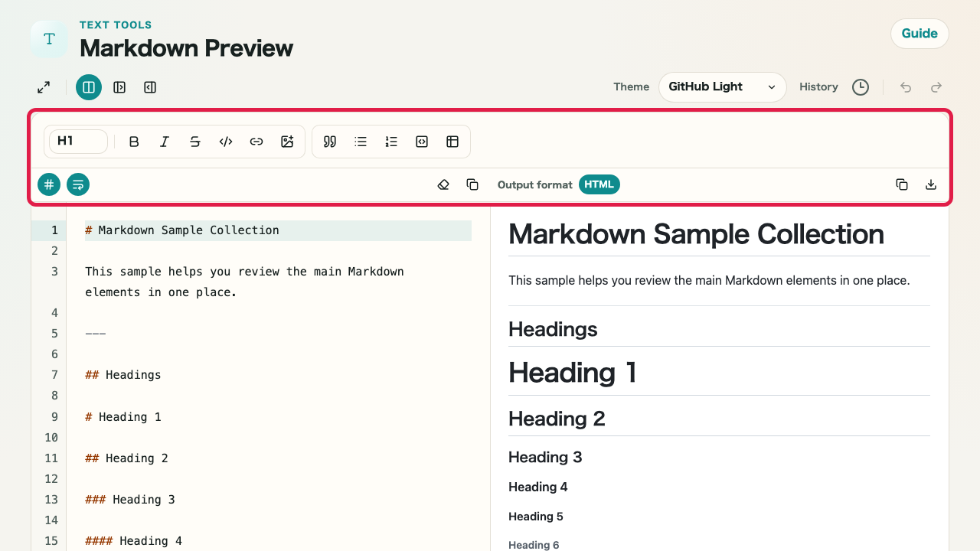Download the preview output

[x=931, y=184]
